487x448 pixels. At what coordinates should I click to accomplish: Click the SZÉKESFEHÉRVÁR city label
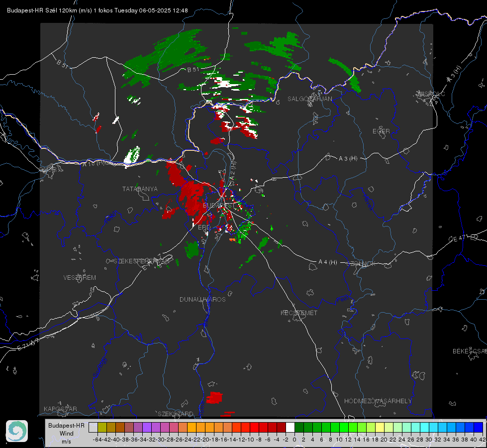click(x=141, y=261)
